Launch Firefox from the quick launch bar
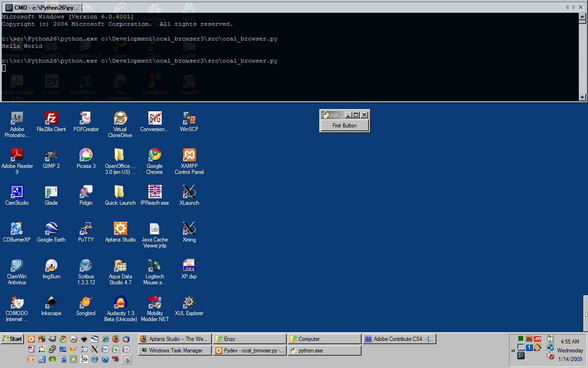Viewport: 588px width, 368px height. coord(116,339)
